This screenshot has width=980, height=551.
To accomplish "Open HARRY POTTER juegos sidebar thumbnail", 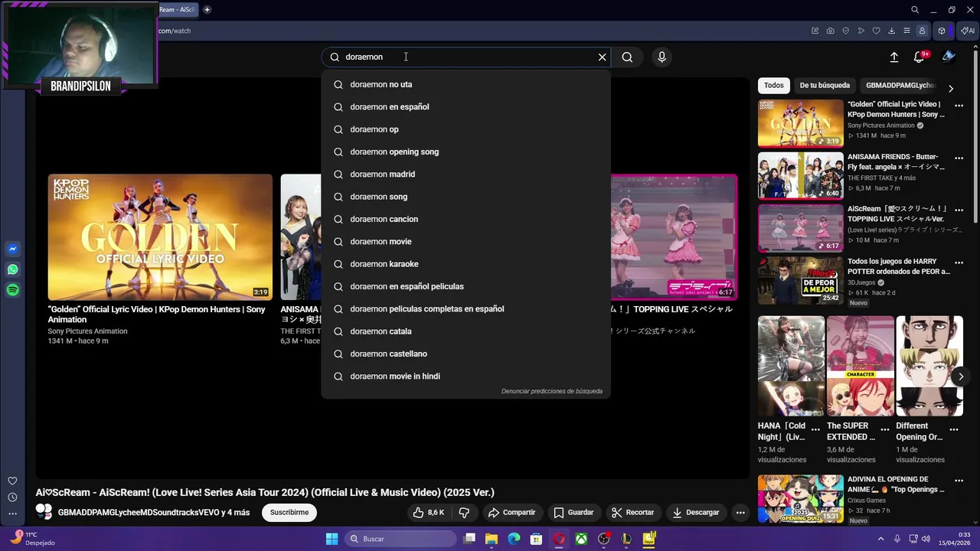I will pos(800,280).
